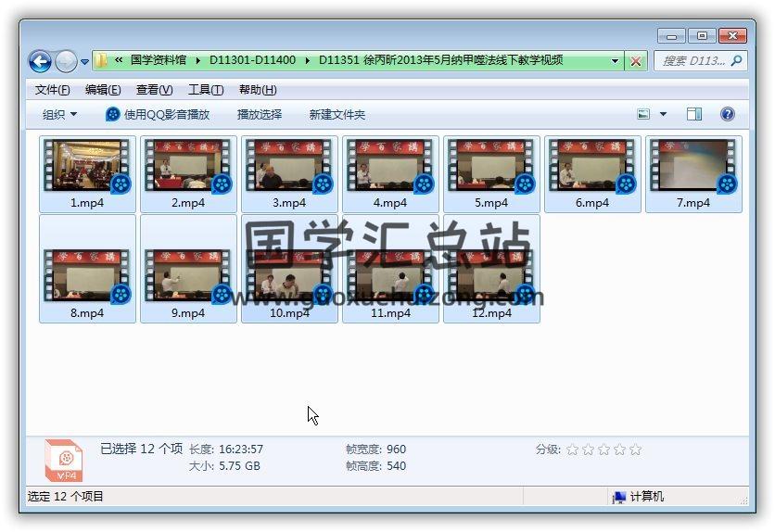The height and width of the screenshot is (532, 775).
Task: Click the 长度: 16:23:57 value
Action: point(241,449)
